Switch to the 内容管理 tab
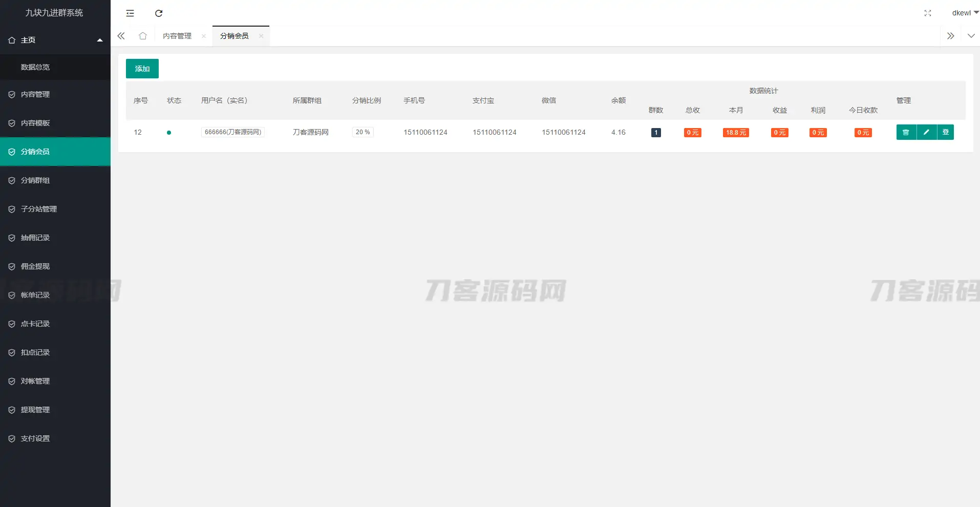The height and width of the screenshot is (507, 980). click(x=177, y=36)
